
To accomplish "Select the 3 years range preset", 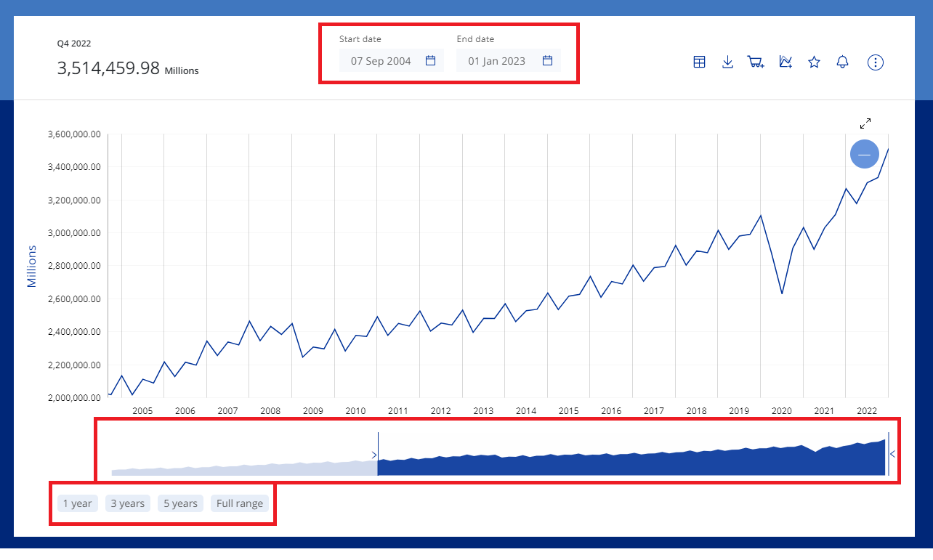I will click(127, 503).
